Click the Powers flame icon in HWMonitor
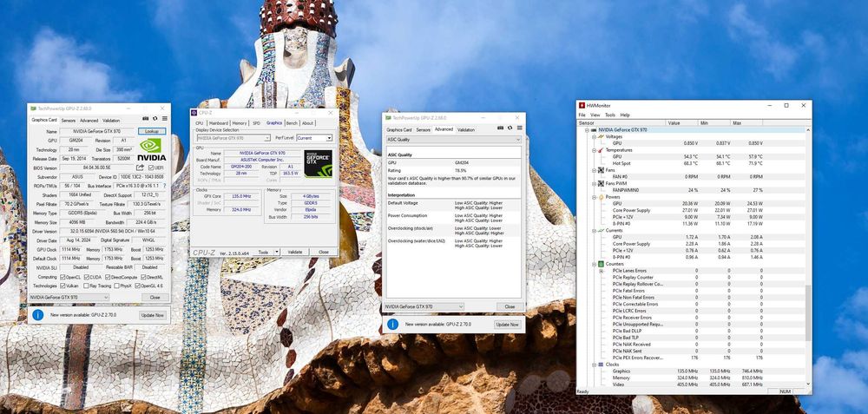 point(601,197)
